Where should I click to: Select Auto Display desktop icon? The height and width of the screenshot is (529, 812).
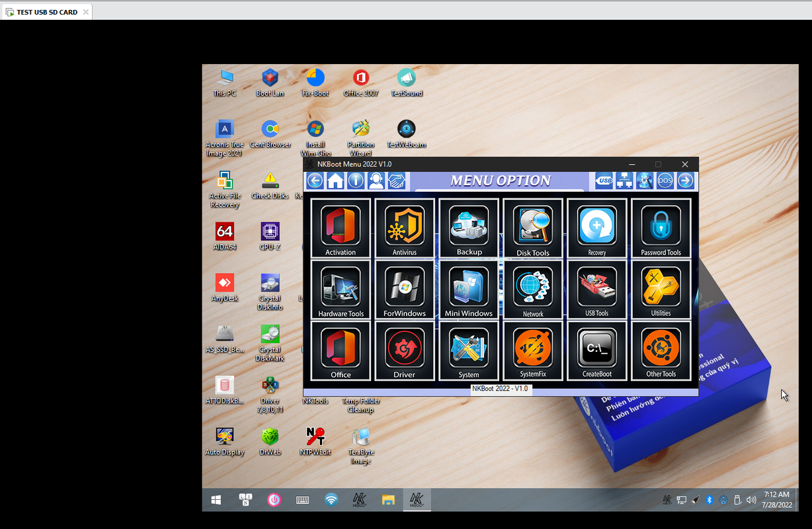click(x=225, y=442)
